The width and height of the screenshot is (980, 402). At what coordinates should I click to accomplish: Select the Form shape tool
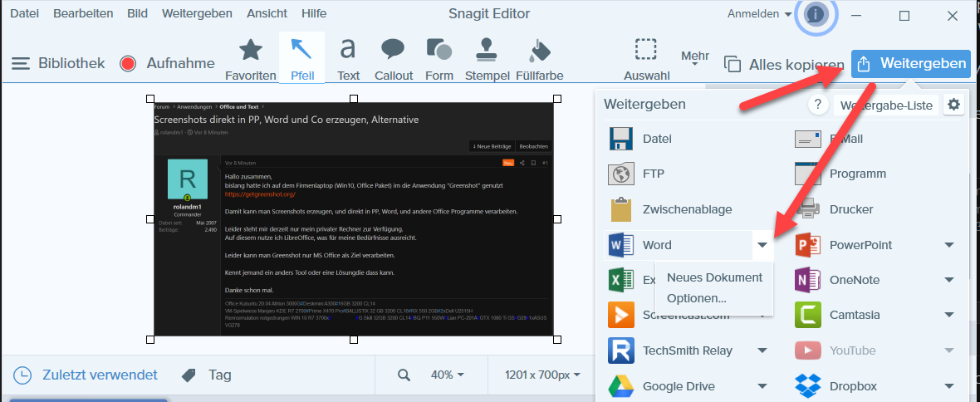(x=439, y=60)
